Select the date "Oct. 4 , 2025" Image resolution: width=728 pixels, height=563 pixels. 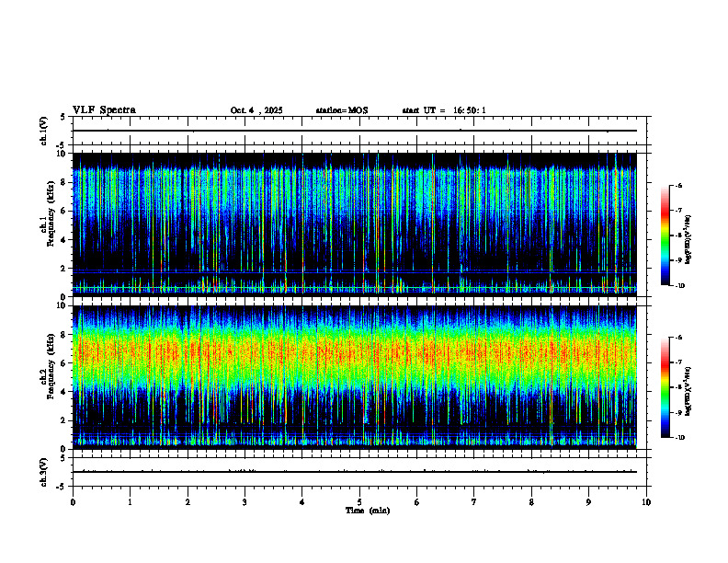(256, 110)
